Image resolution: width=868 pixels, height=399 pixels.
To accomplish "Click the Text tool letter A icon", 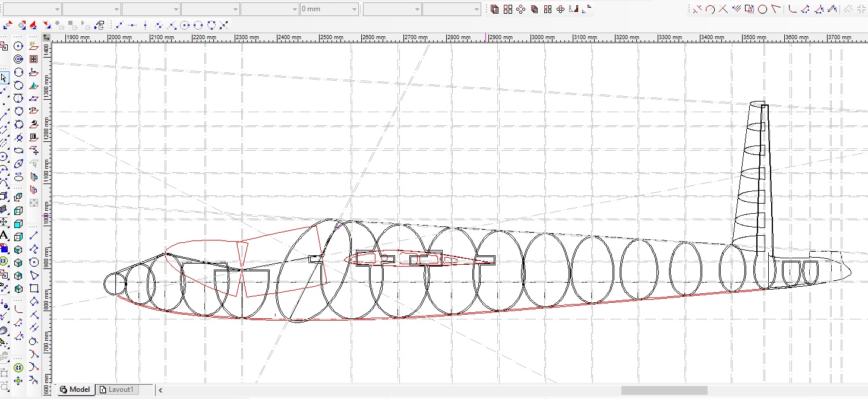I will coord(4,236).
